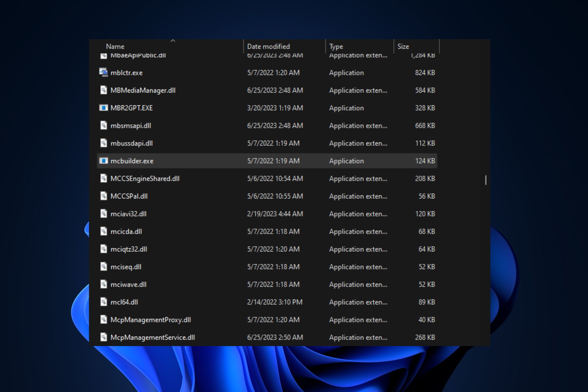Click the 2/19/2023 4:44 AM date cell
Viewport: 588px width, 392px height.
275,214
